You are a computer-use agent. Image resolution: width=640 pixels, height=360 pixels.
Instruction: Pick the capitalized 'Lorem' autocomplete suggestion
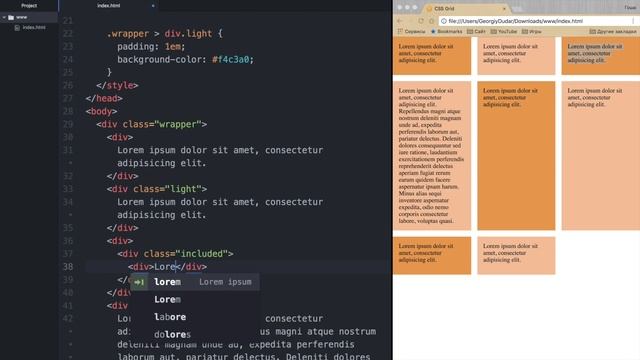194,300
